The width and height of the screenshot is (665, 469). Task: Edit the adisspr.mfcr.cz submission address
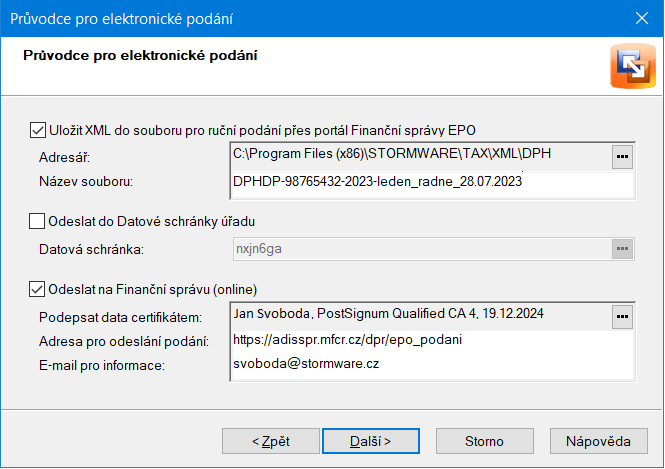coord(433,341)
